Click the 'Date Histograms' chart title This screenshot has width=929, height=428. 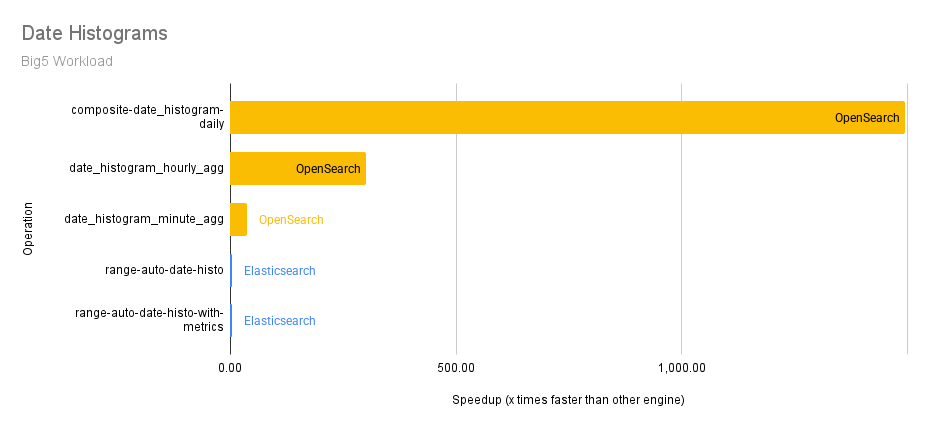pyautogui.click(x=94, y=33)
